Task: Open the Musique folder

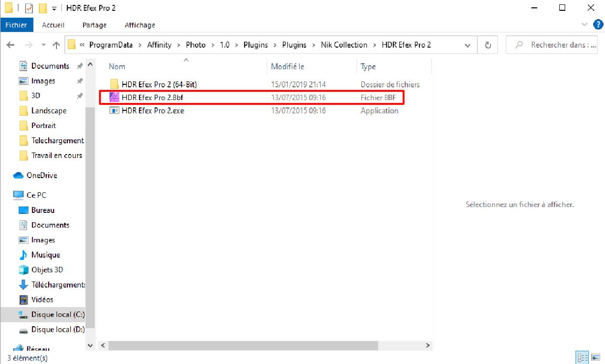Action: [x=46, y=255]
